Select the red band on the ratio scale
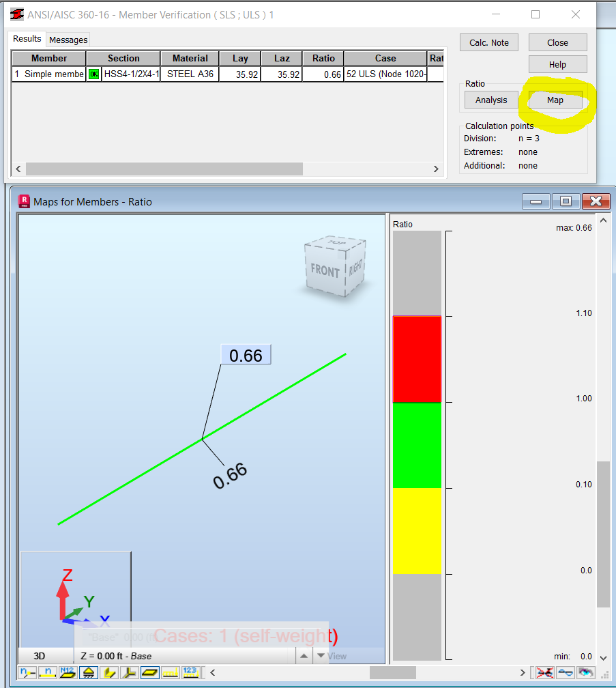This screenshot has height=688, width=616. coord(417,358)
